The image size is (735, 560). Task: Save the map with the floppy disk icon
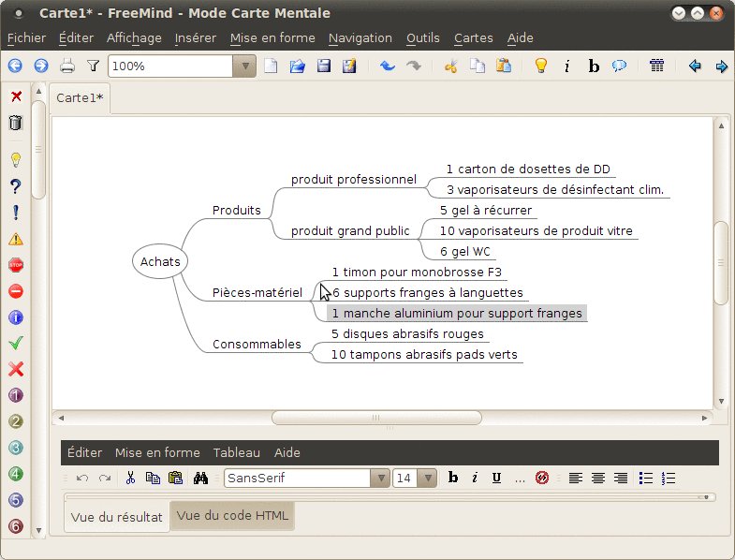pos(323,66)
